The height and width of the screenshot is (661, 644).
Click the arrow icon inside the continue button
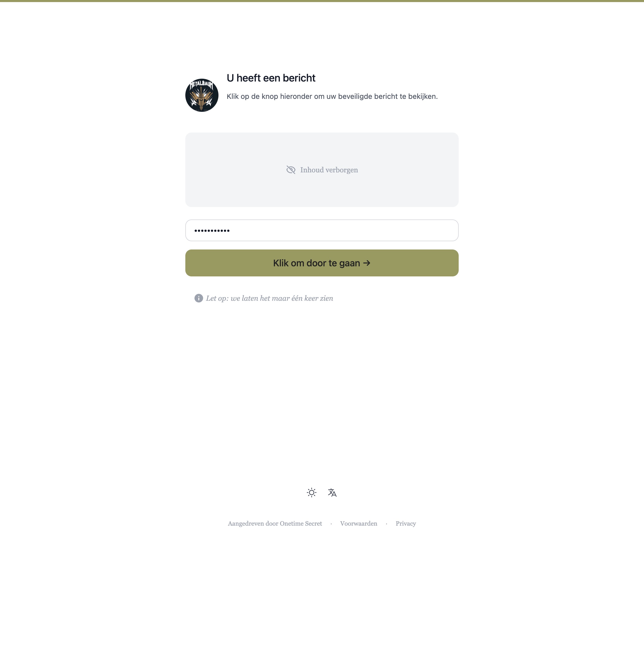[367, 263]
